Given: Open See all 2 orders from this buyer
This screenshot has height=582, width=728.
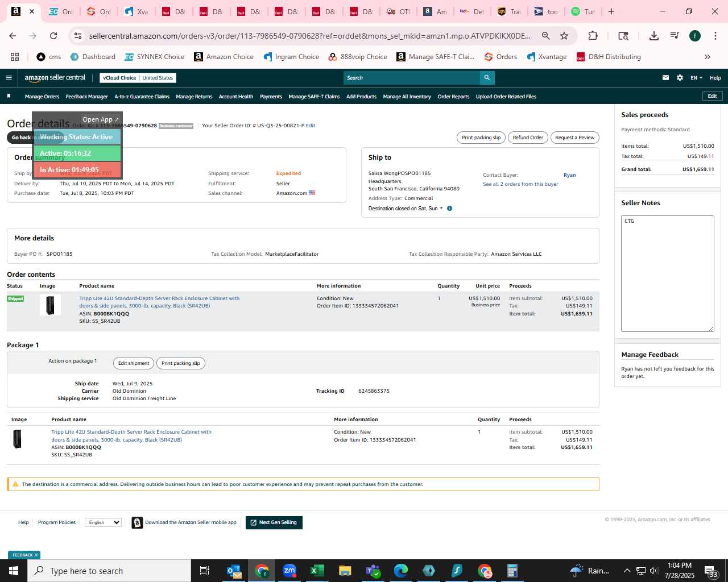Looking at the screenshot, I should click(x=520, y=184).
